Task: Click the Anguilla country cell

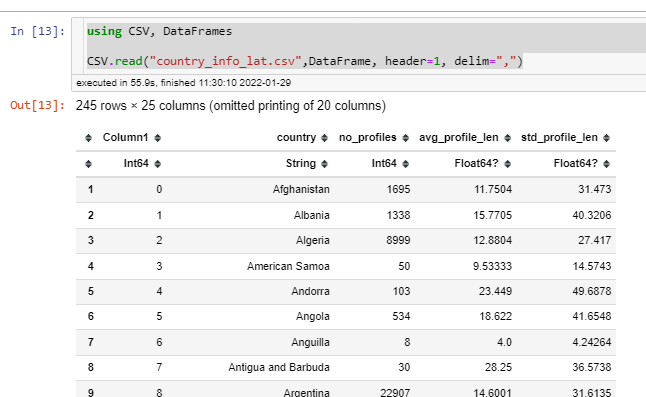Action: pos(310,343)
